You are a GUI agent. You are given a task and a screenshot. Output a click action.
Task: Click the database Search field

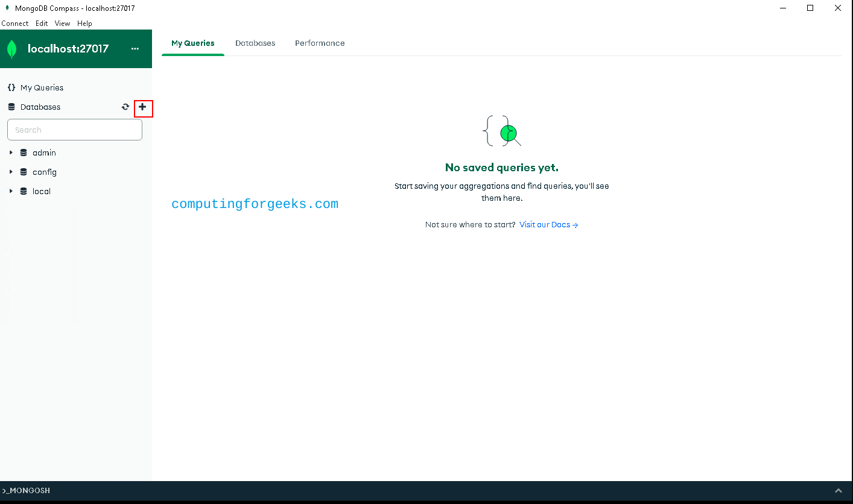(x=74, y=129)
